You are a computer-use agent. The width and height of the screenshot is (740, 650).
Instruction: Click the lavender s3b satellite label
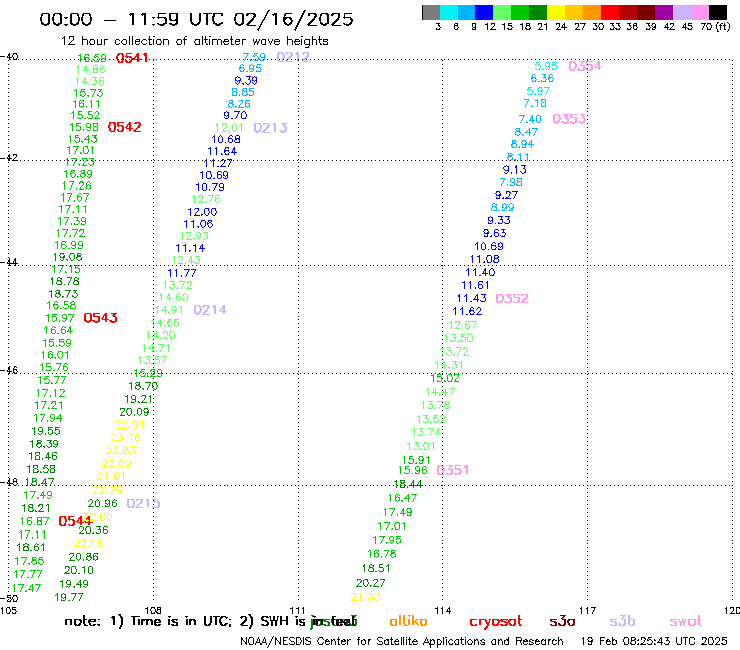[622, 621]
